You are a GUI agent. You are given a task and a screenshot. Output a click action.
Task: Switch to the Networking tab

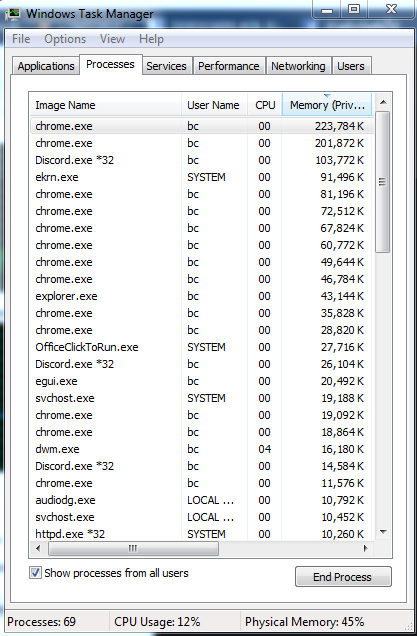298,66
